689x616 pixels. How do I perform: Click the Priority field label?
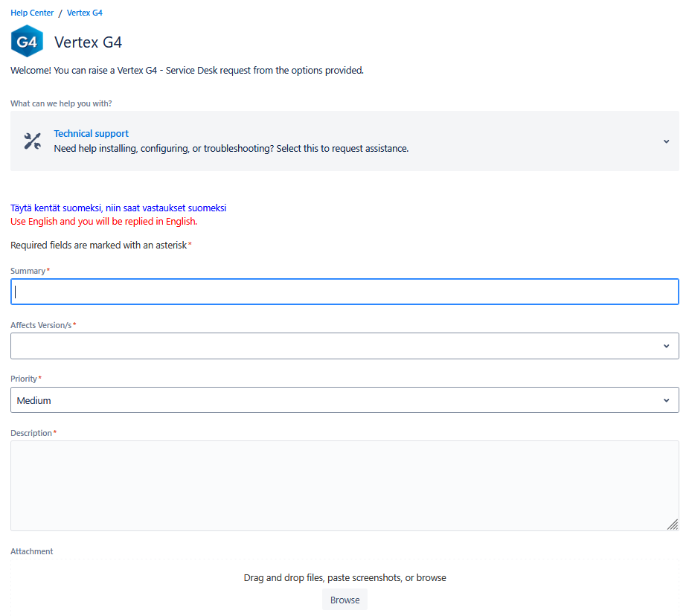pyautogui.click(x=24, y=379)
